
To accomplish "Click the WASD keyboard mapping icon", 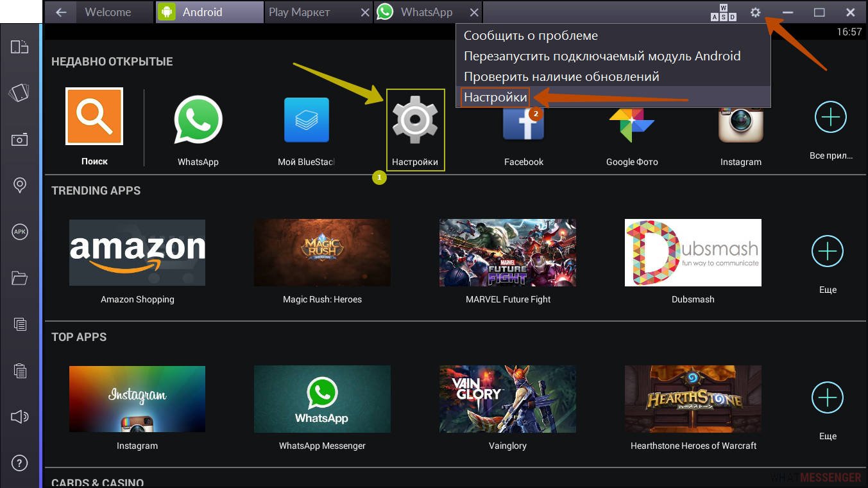I will coord(724,13).
